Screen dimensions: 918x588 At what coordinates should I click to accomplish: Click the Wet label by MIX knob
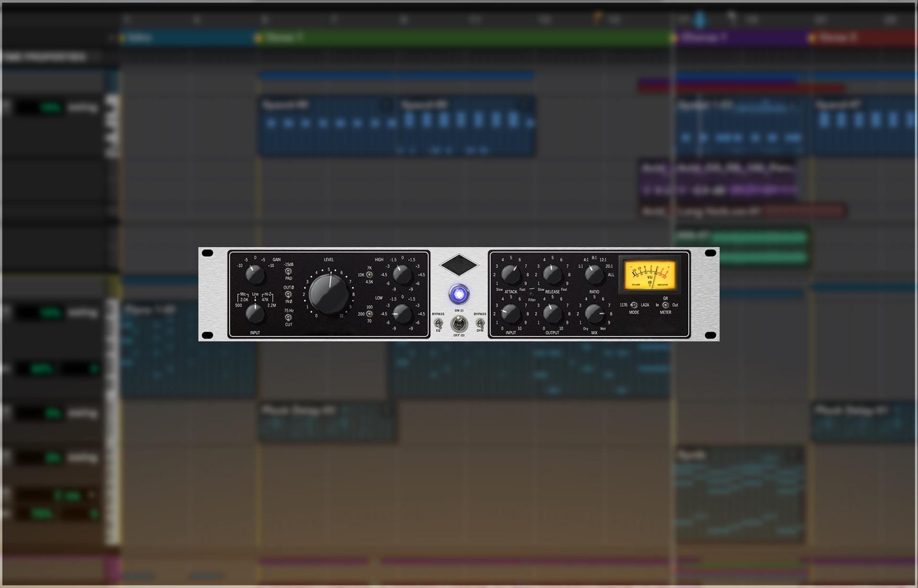[603, 329]
